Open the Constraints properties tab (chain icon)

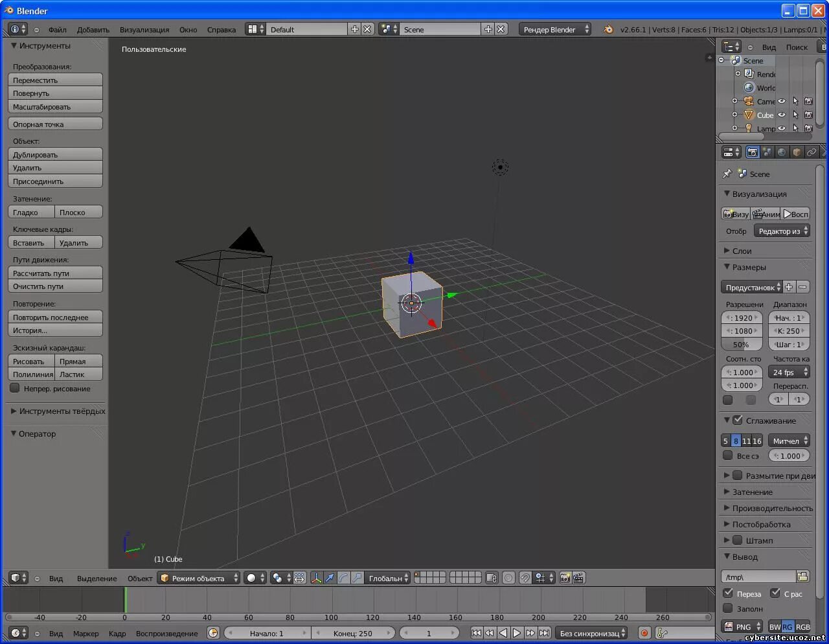pos(812,152)
